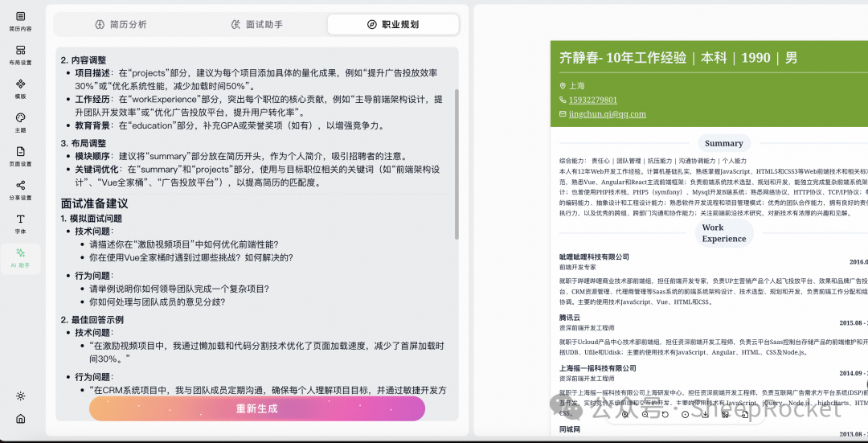Click the '2. 内容调整' heading

tap(84, 59)
